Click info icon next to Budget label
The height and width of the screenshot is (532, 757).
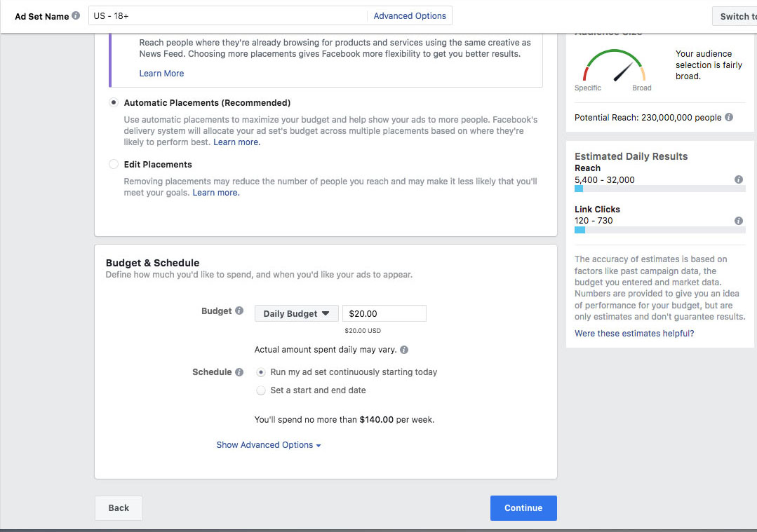(239, 311)
